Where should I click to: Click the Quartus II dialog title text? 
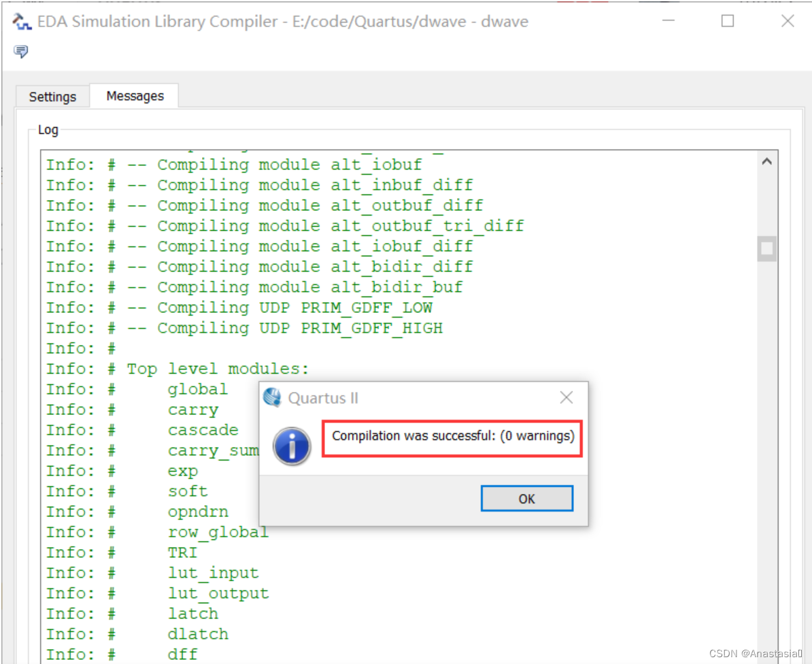pos(323,398)
